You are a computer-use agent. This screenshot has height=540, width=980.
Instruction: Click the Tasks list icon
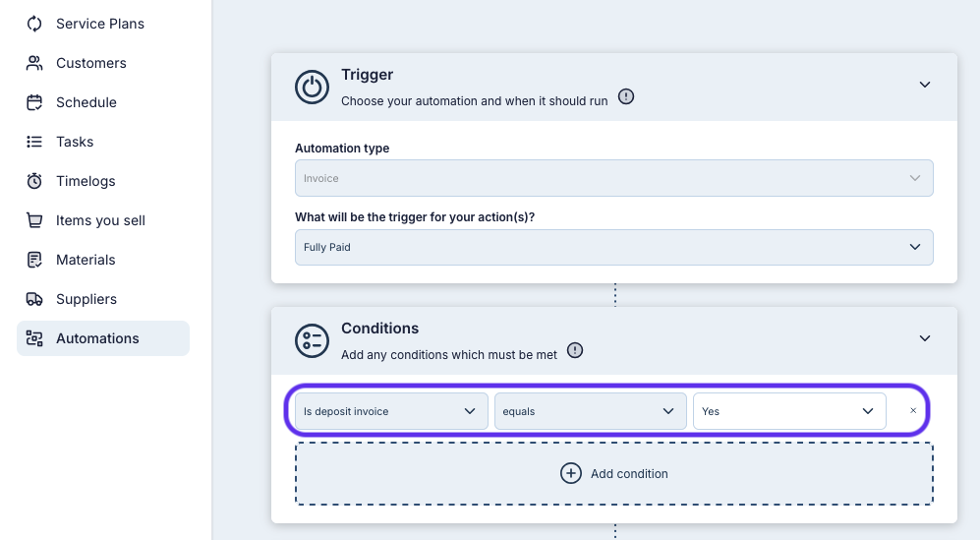pos(34,142)
